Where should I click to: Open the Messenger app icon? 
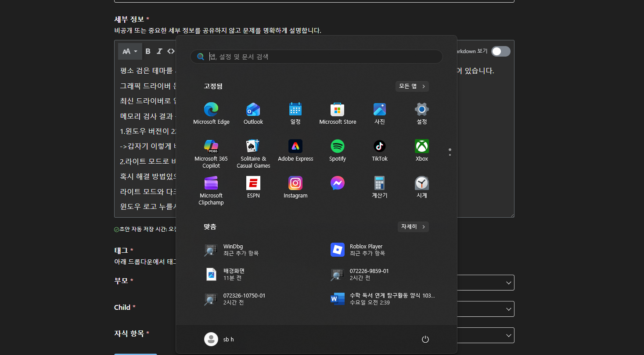[338, 183]
